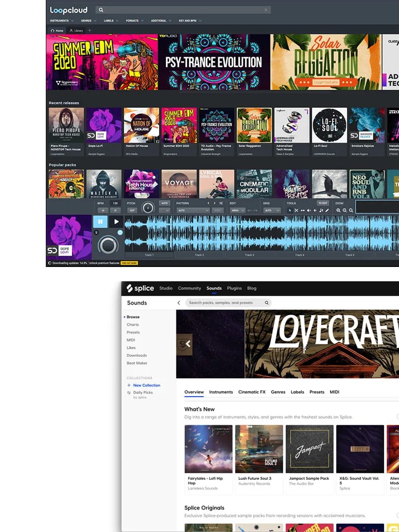Open the Lo-Fi Soul pack thumbnail
Screen dimensions: 399x532
[330, 125]
